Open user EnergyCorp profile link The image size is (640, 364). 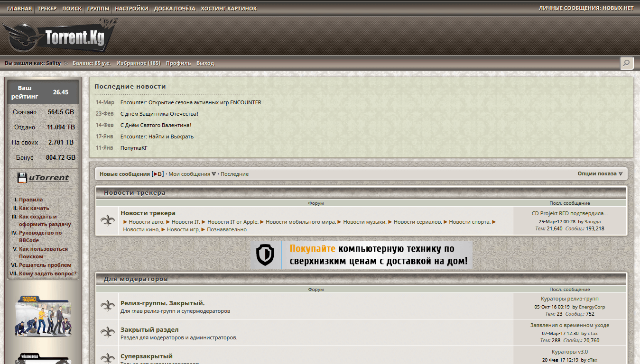tap(592, 307)
